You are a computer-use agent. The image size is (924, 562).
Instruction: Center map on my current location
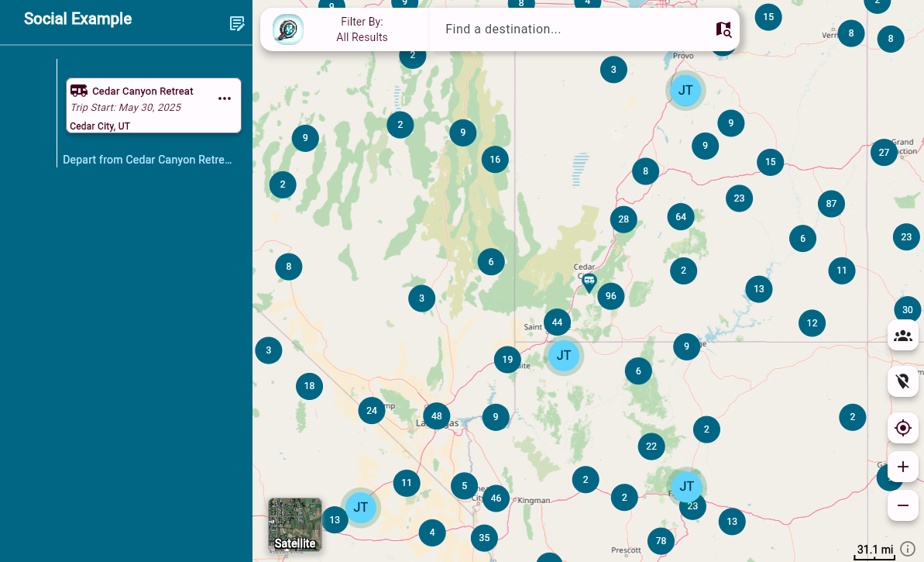point(903,428)
